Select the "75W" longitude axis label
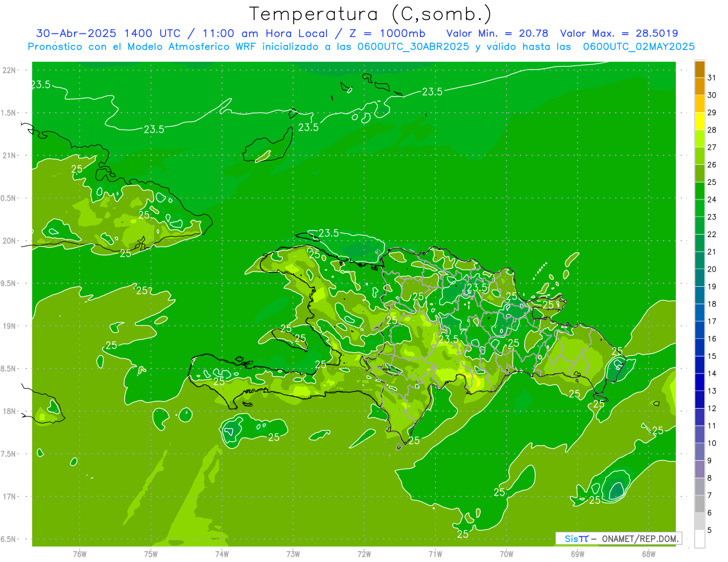Viewport: 728px width, 562px height. coord(151,554)
